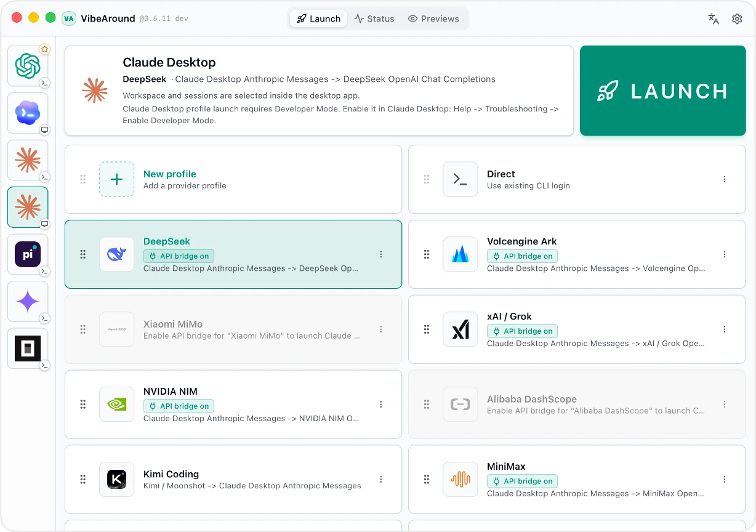Click the VibeAround VA logo

tap(69, 18)
